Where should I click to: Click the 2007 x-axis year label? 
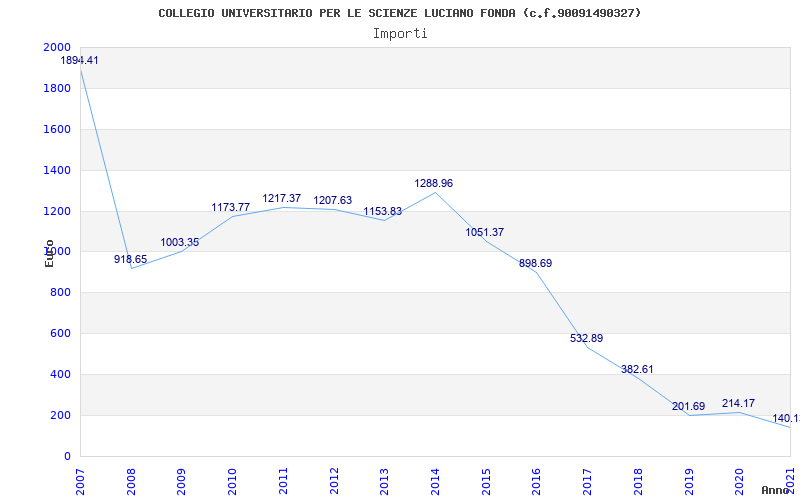[80, 482]
